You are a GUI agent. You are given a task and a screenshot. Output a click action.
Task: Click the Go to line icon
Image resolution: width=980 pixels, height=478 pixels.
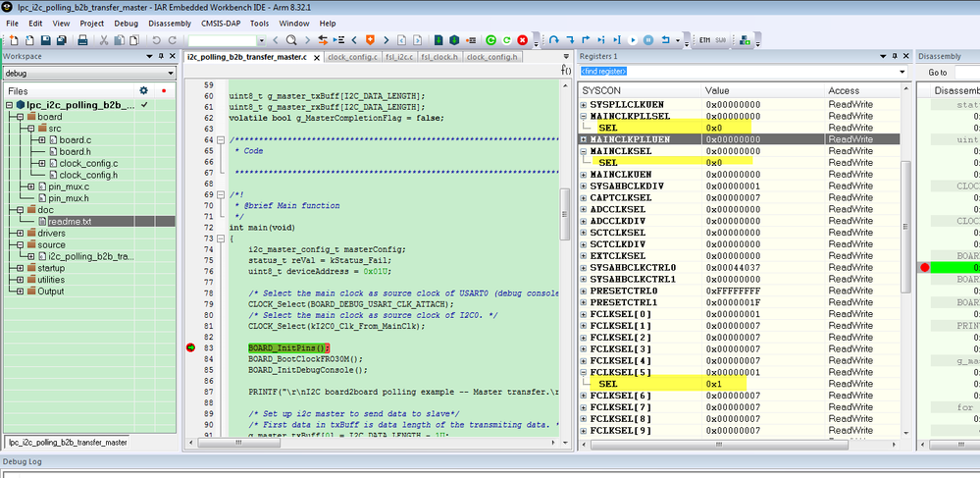338,40
